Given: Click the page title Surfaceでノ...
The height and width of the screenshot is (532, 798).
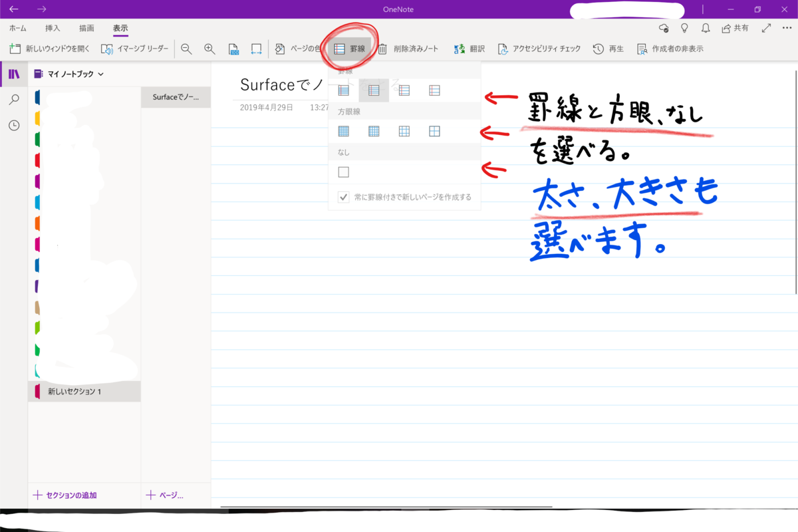Looking at the screenshot, I should (285, 86).
